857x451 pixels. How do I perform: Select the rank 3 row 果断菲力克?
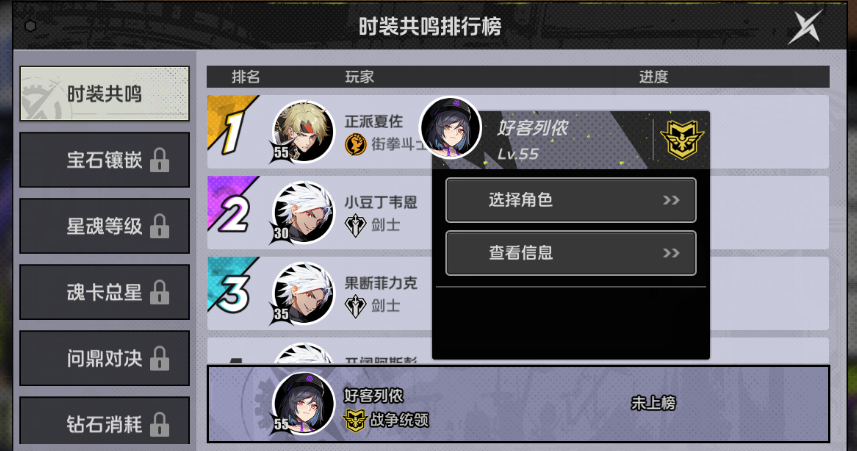(x=518, y=294)
